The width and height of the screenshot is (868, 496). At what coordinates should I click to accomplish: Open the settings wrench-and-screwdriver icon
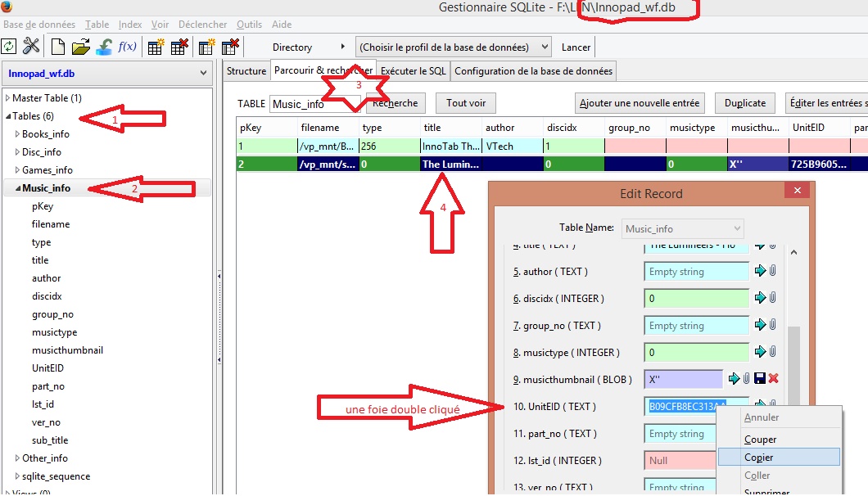[31, 47]
